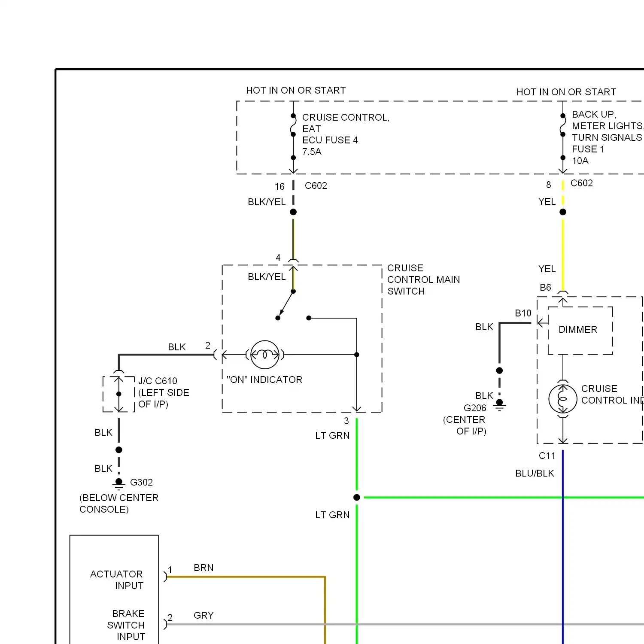Image resolution: width=644 pixels, height=644 pixels.
Task: Select the right HOT IN ON OR START label
Action: [x=566, y=92]
